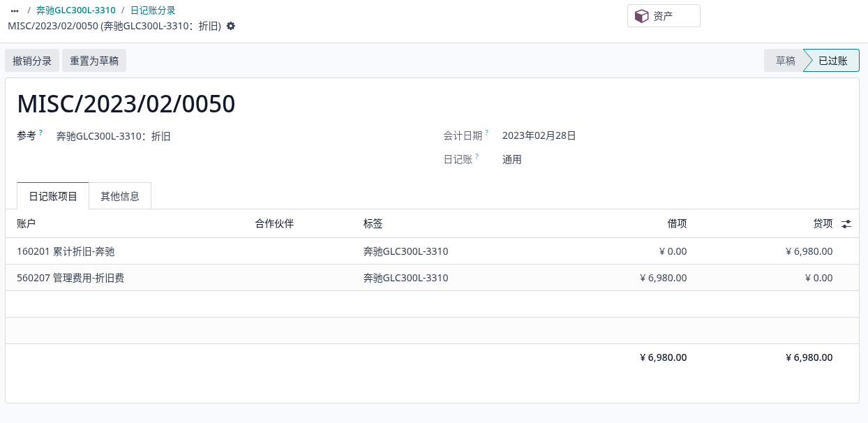Click the total debit ¥ 6,980.00
The height and width of the screenshot is (423, 868).
[664, 357]
